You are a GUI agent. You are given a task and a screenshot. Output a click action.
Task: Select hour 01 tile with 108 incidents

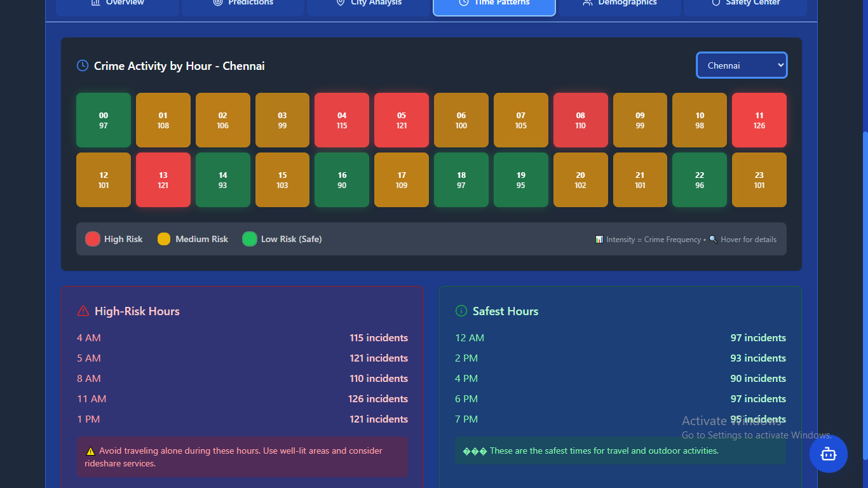(163, 120)
